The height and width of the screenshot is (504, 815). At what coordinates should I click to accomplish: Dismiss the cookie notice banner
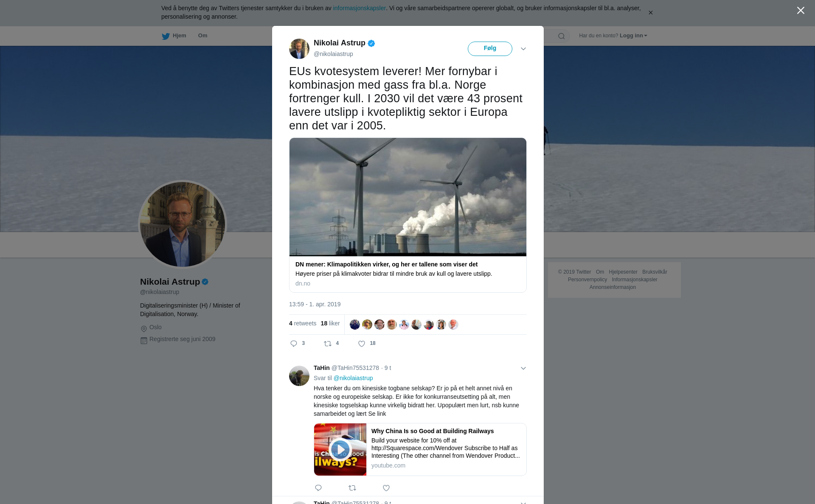click(x=650, y=13)
